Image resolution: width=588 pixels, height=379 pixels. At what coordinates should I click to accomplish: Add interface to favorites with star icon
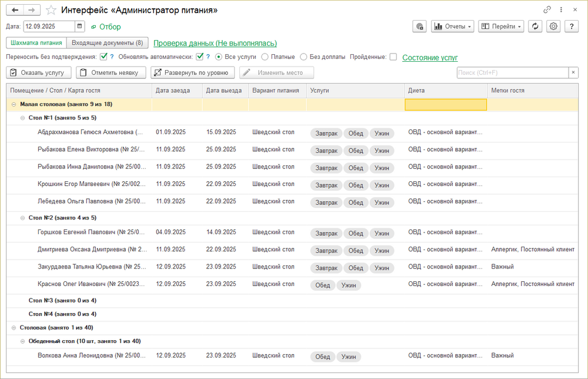click(x=51, y=10)
